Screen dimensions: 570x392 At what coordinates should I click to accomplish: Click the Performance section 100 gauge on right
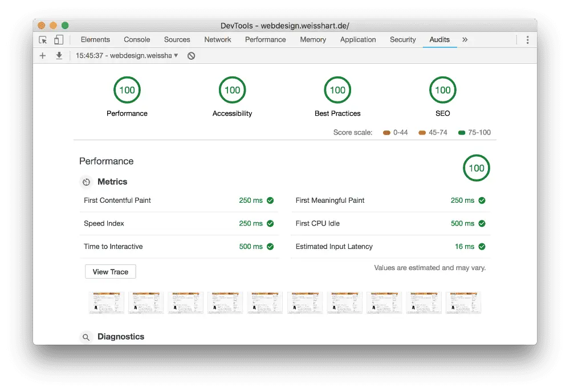coord(476,168)
